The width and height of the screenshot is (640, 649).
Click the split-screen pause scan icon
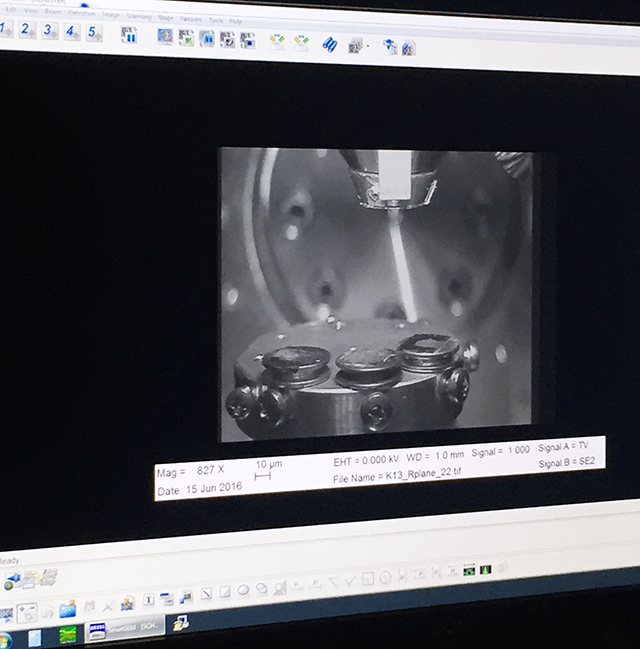pos(207,38)
